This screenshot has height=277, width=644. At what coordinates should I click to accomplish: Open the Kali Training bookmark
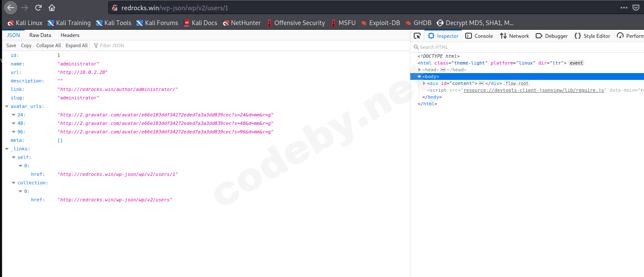tap(69, 23)
